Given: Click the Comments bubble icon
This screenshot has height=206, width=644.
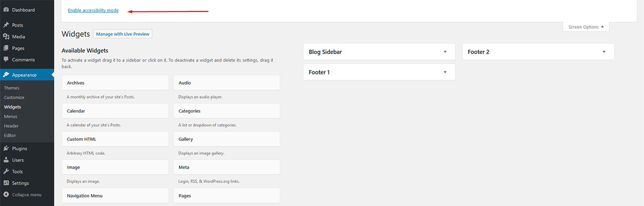Looking at the screenshot, I should [x=6, y=60].
